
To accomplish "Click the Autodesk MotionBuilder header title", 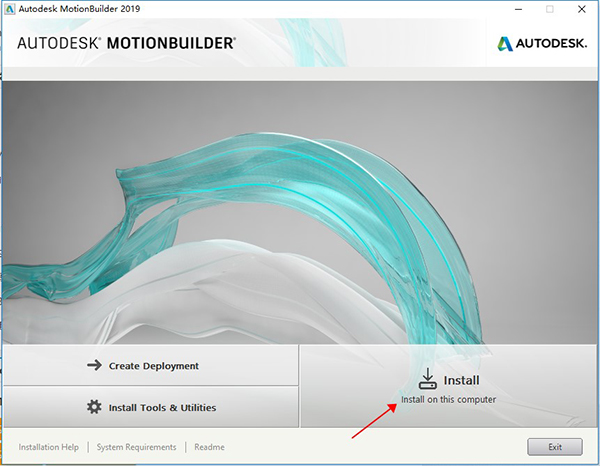I will (126, 43).
